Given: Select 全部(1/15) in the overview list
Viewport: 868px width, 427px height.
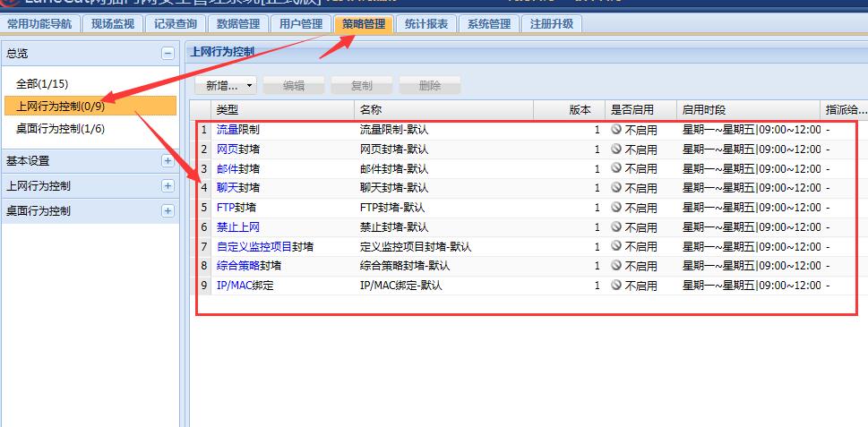Looking at the screenshot, I should (x=42, y=84).
